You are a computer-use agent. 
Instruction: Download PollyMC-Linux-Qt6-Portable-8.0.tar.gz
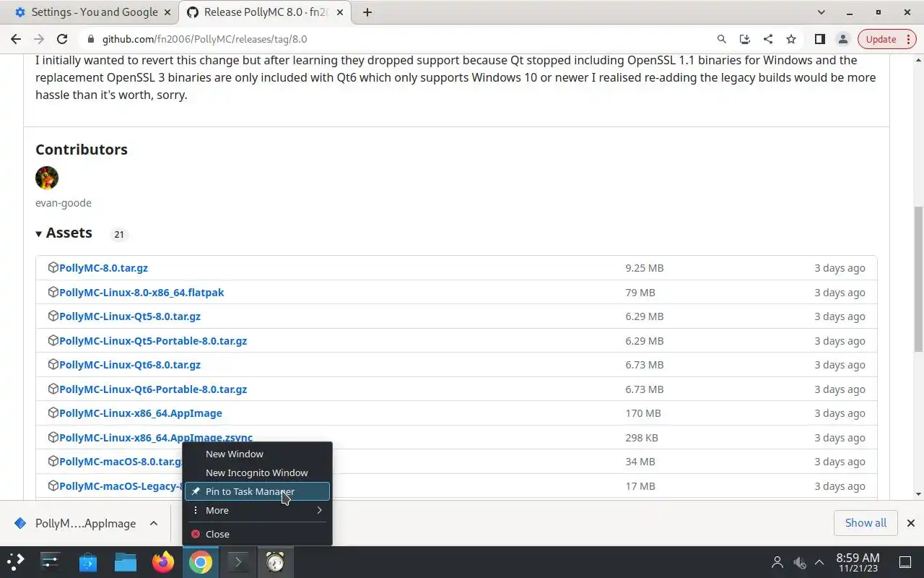tap(153, 389)
